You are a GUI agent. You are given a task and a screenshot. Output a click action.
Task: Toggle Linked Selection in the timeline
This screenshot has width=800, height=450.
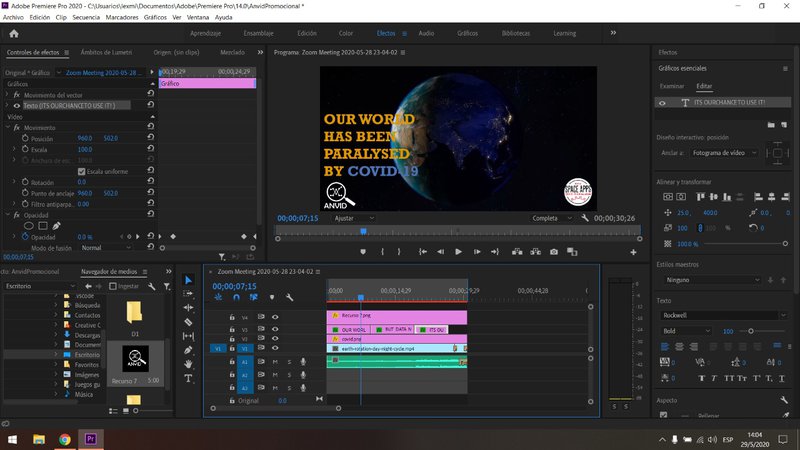coord(254,297)
